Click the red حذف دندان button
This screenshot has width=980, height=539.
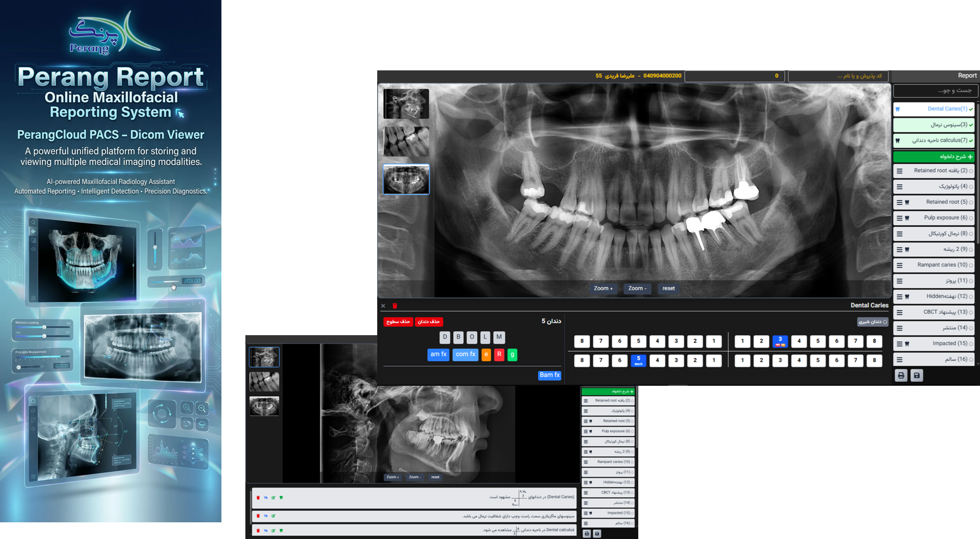click(429, 322)
